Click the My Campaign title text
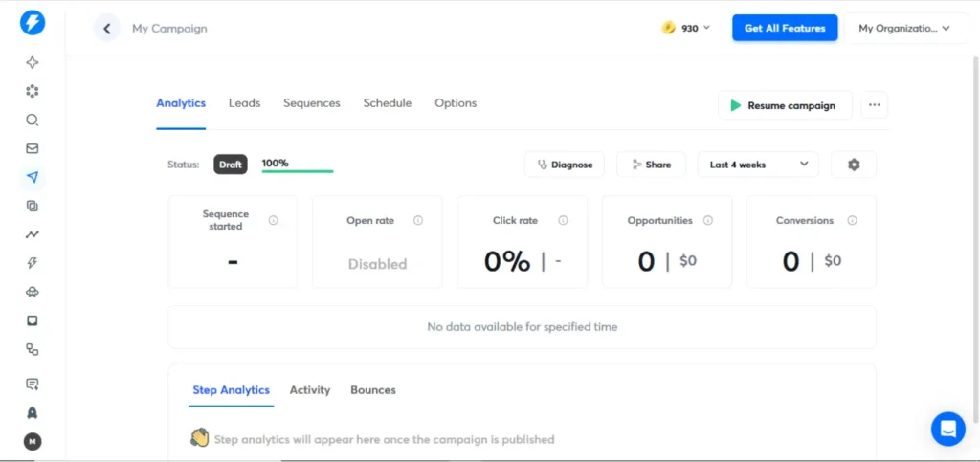The image size is (980, 462). pos(169,28)
